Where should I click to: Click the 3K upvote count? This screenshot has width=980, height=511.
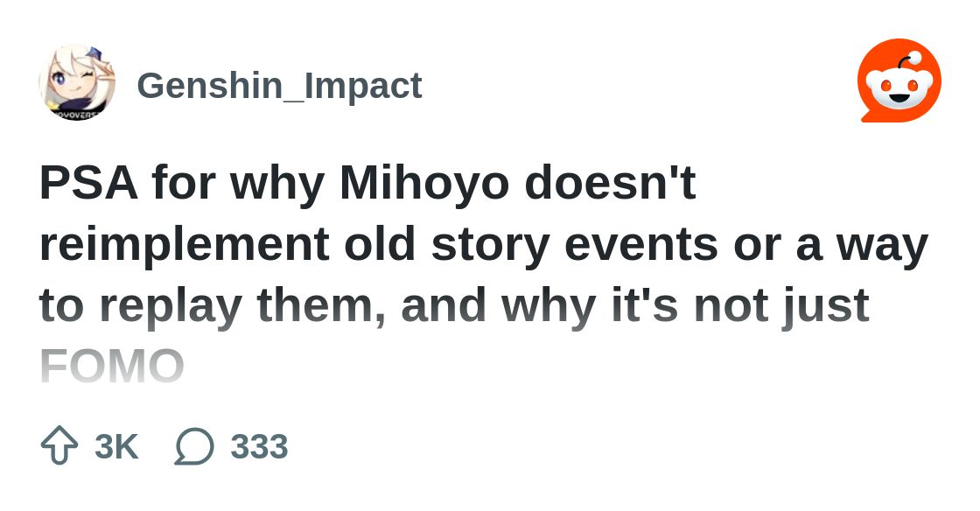[x=117, y=446]
